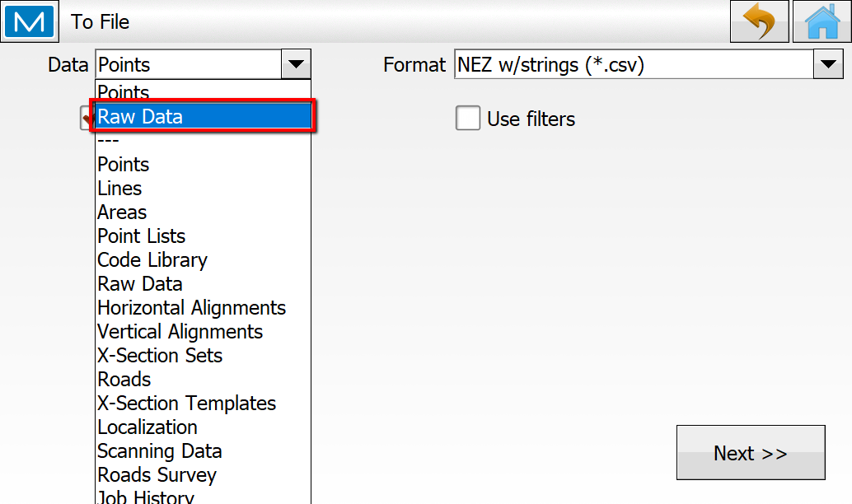Click the MAGNET M logo icon

coord(30,21)
